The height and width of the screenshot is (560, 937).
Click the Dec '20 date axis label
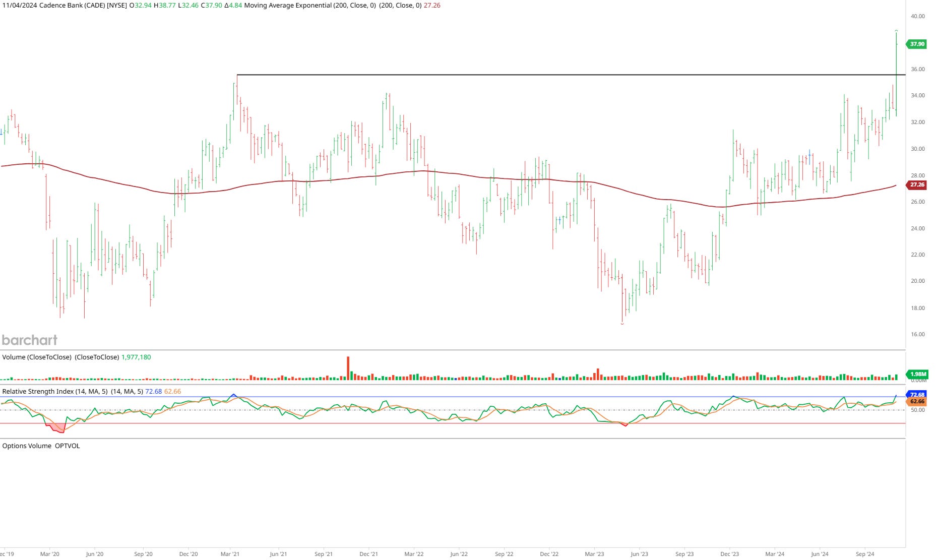pos(189,554)
